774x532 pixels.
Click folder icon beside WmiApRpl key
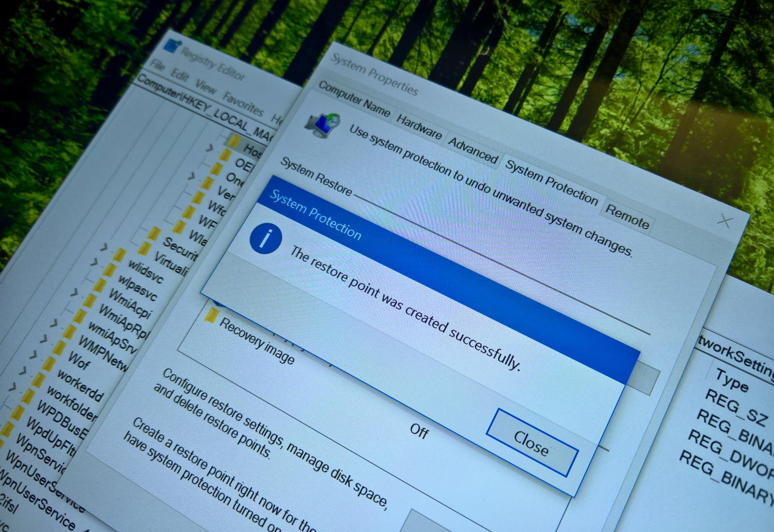(89, 301)
